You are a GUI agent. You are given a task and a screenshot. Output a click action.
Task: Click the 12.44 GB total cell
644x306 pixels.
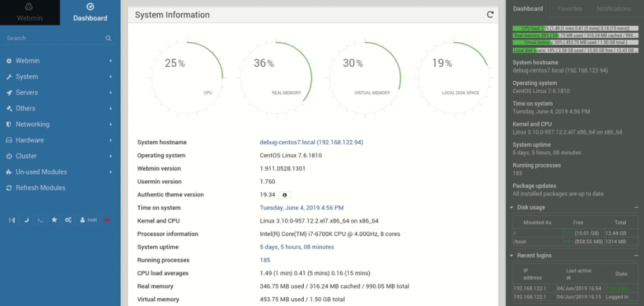click(x=620, y=234)
